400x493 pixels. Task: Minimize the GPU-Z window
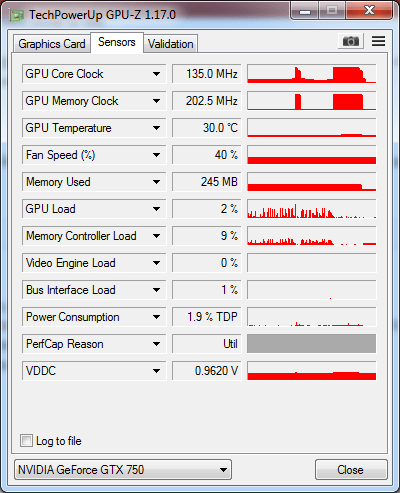305,12
